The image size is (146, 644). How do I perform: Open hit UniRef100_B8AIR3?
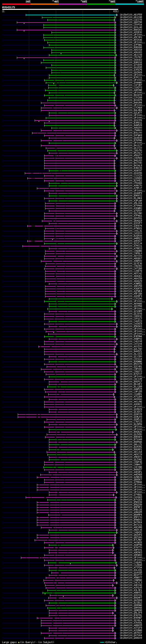coord(131,30)
